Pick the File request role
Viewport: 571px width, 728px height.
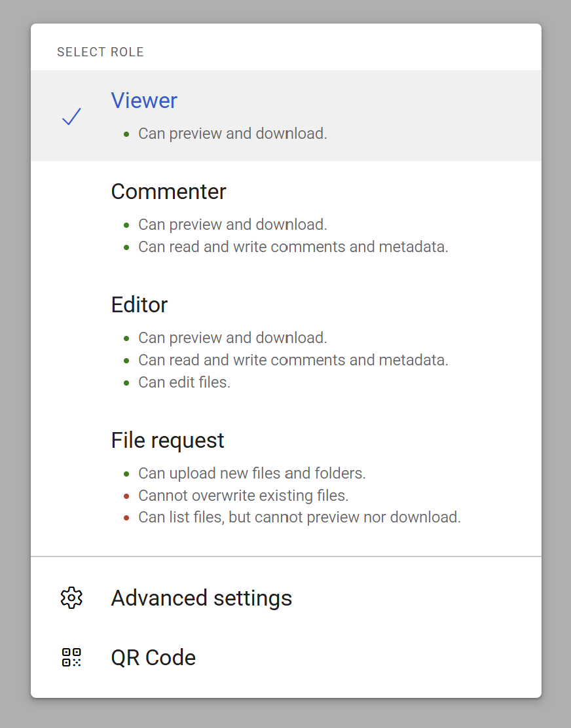click(x=168, y=440)
